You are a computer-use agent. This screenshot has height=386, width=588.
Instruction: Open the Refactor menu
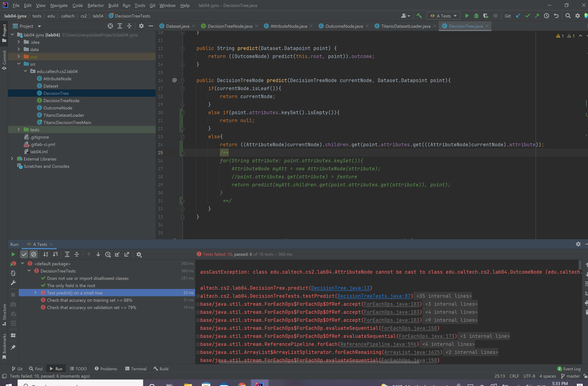click(95, 5)
